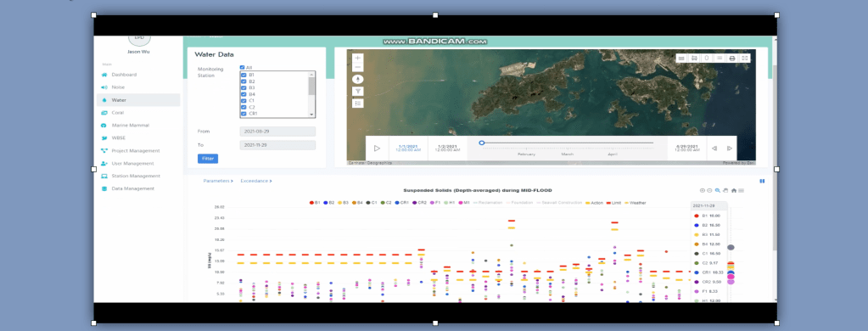Toggle Weather series in chart legend

(x=636, y=203)
